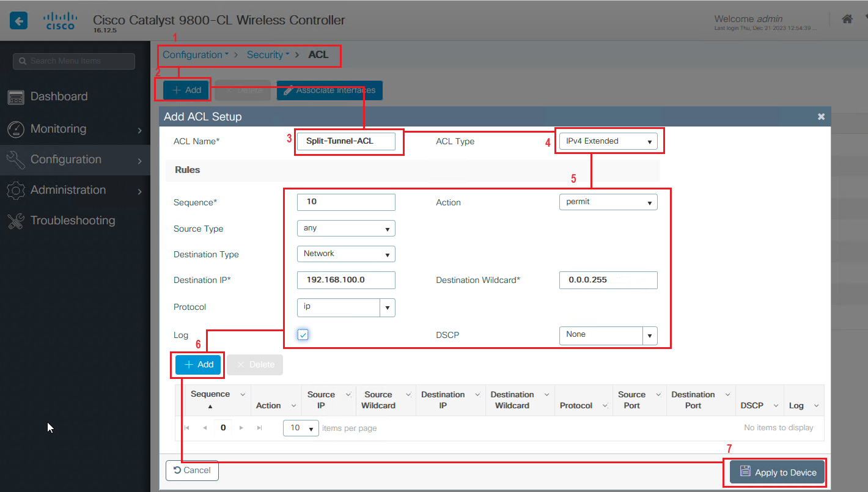
Task: Open the home icon in the header
Action: click(x=847, y=20)
